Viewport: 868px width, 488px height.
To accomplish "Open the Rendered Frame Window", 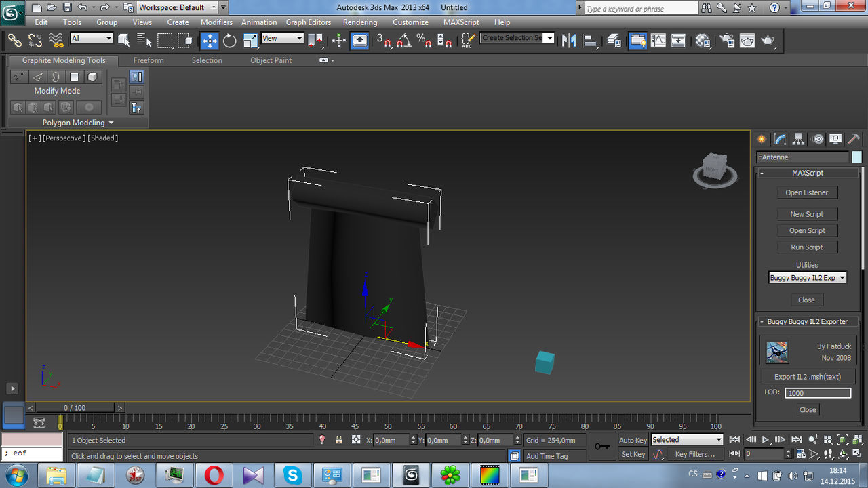I will tap(747, 41).
